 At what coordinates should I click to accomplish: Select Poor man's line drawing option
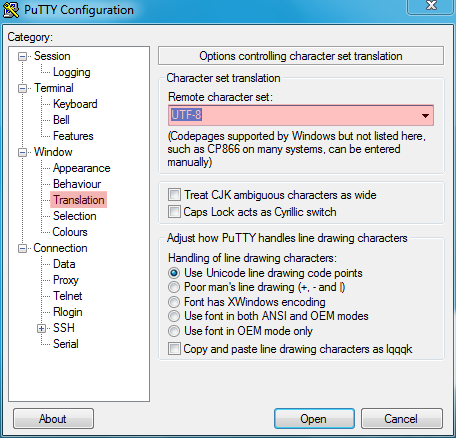174,287
